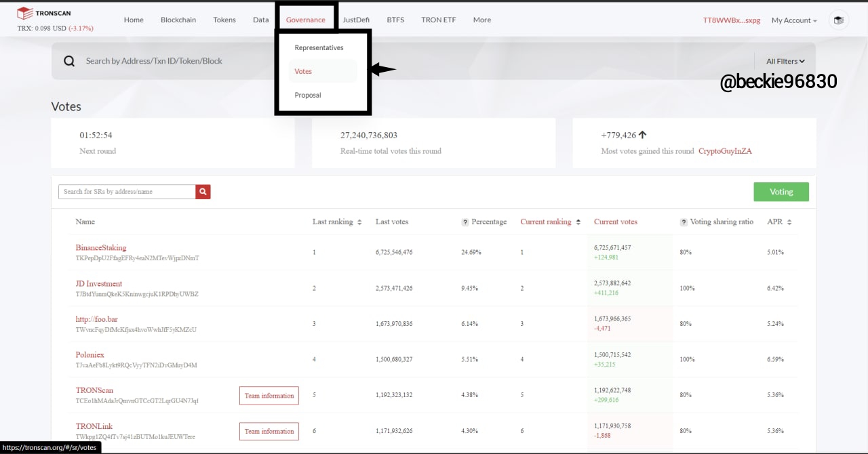Go to Home in the navigation
The image size is (868, 454).
pyautogui.click(x=134, y=20)
